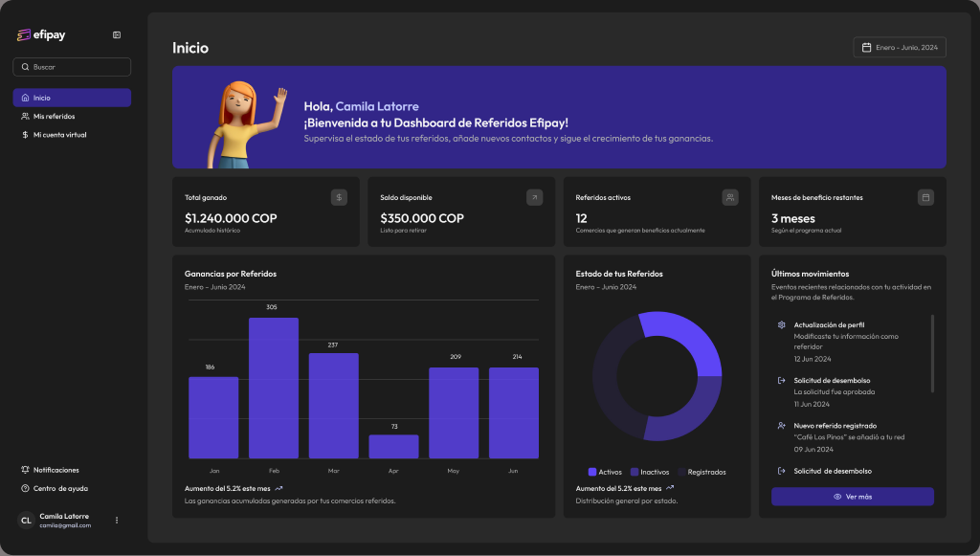Open the Inicio menu item
Viewport: 980px width, 556px height.
[72, 98]
